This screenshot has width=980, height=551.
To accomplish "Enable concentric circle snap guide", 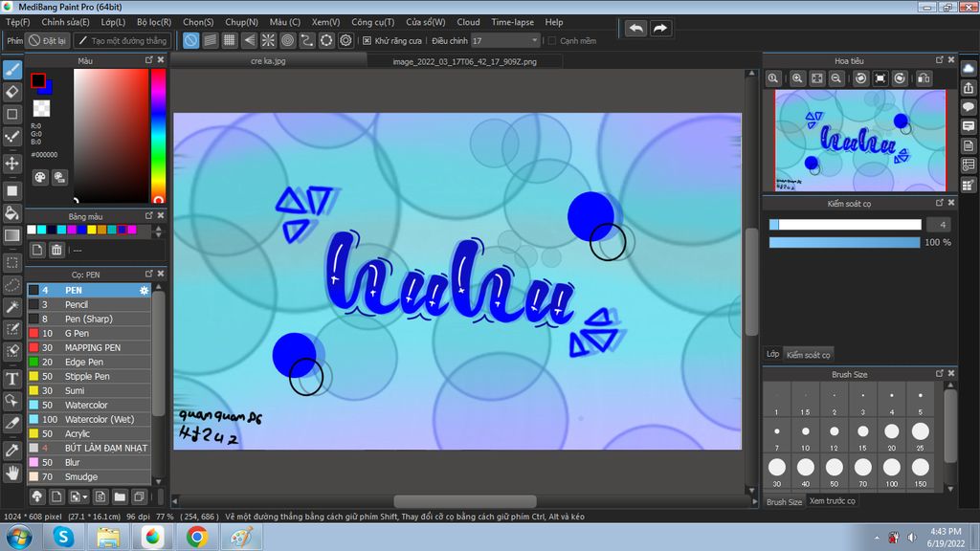I will point(287,40).
